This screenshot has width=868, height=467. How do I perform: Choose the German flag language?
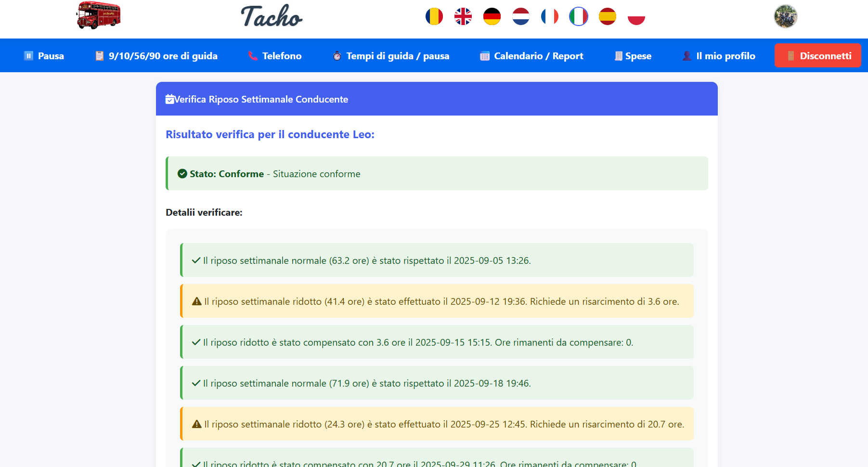492,17
